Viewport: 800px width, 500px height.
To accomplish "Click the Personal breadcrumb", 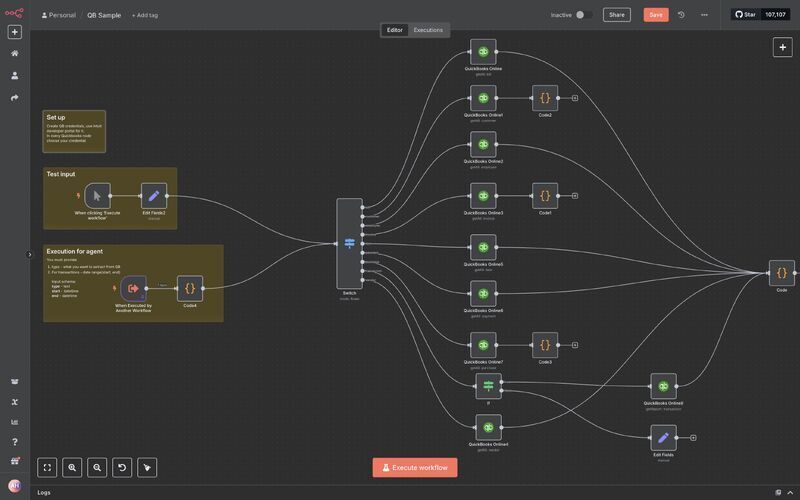I will coord(59,15).
